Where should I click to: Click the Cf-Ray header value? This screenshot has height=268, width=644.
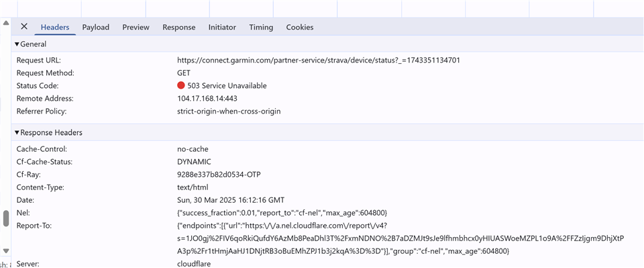(219, 175)
